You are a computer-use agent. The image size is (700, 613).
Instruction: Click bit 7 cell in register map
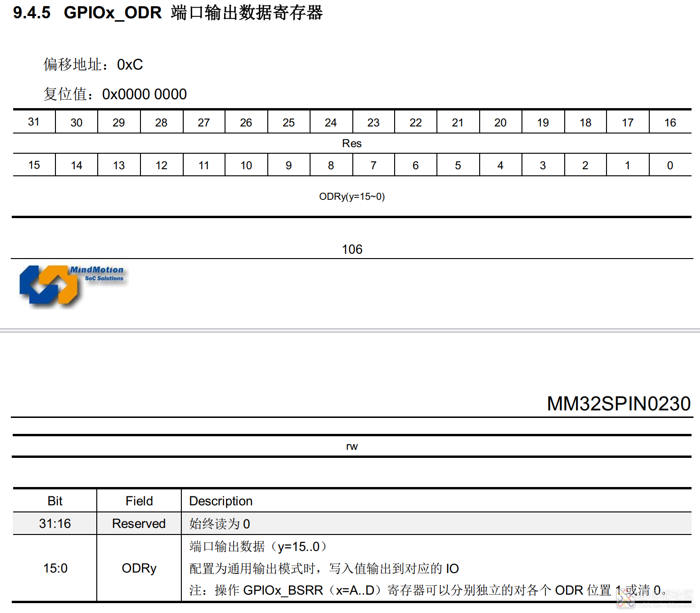point(373,165)
